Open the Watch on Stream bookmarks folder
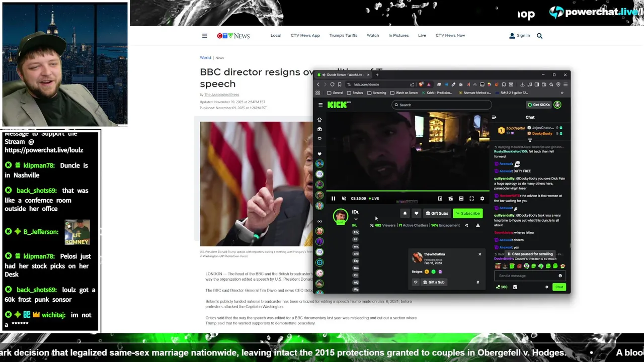 tap(404, 93)
